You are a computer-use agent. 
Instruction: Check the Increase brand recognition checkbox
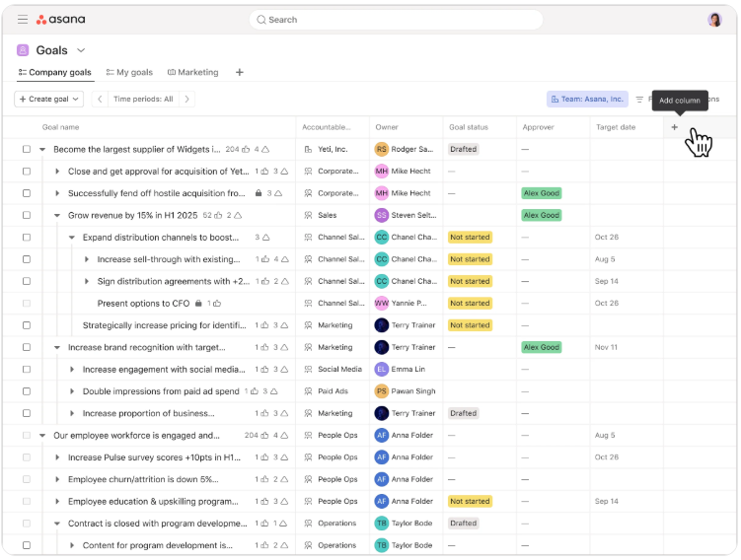coord(27,347)
